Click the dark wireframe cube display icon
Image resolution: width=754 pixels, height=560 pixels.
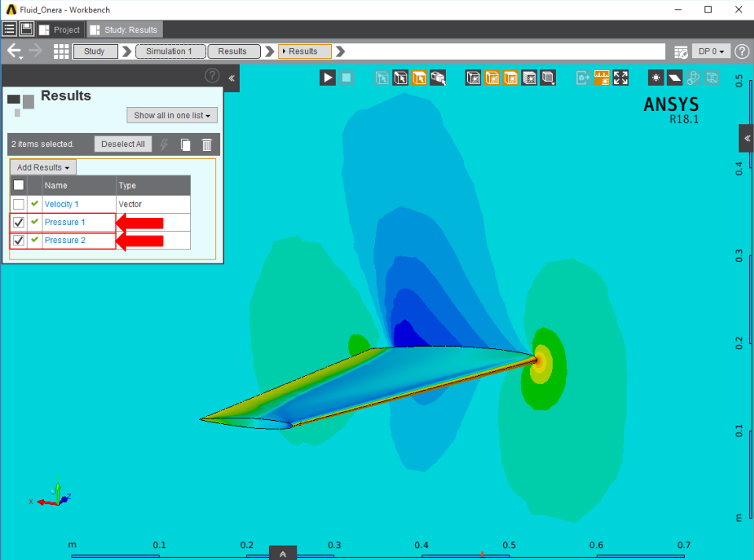[473, 77]
